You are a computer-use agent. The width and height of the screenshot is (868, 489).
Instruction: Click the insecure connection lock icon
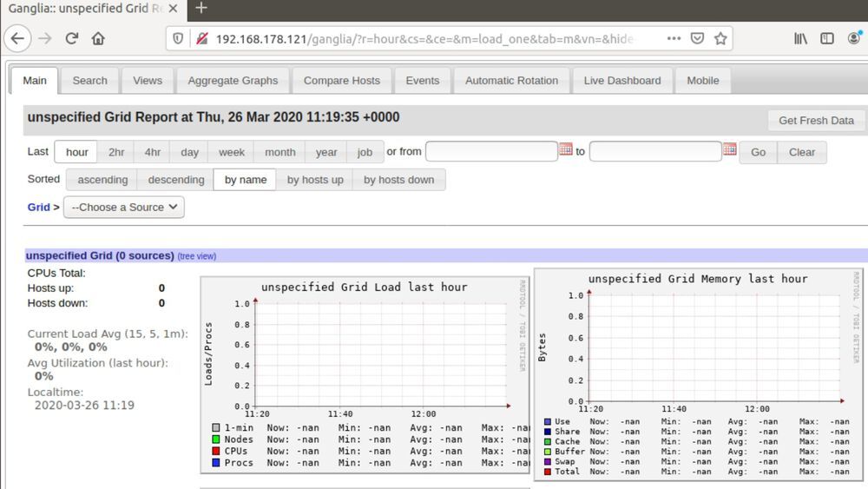[201, 39]
